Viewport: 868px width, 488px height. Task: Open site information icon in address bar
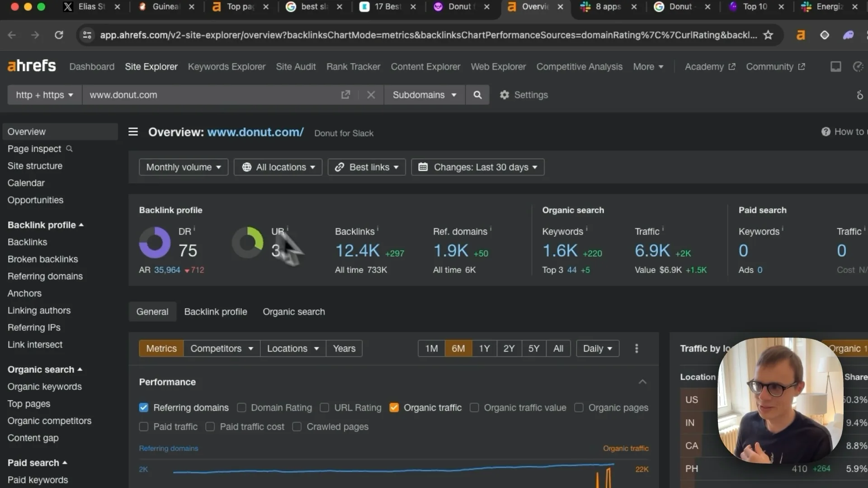tap(87, 35)
